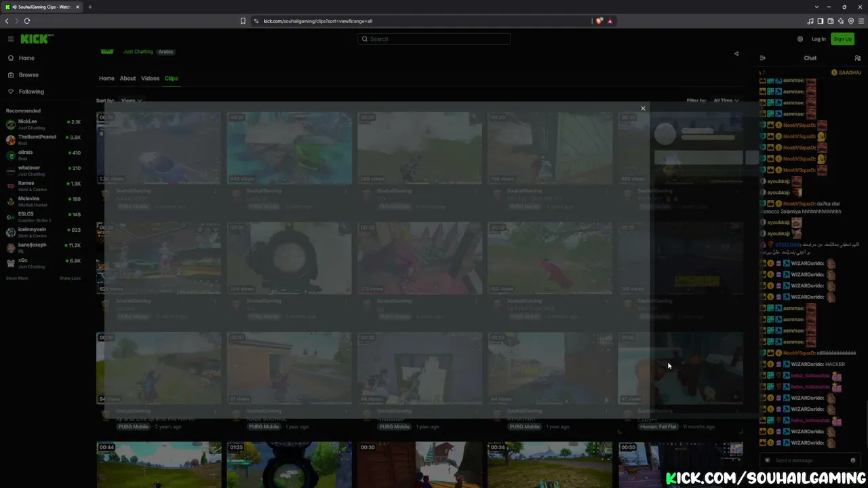Select the SouhailGaming Clips browser tab
Image resolution: width=868 pixels, height=488 pixels.
[x=42, y=7]
